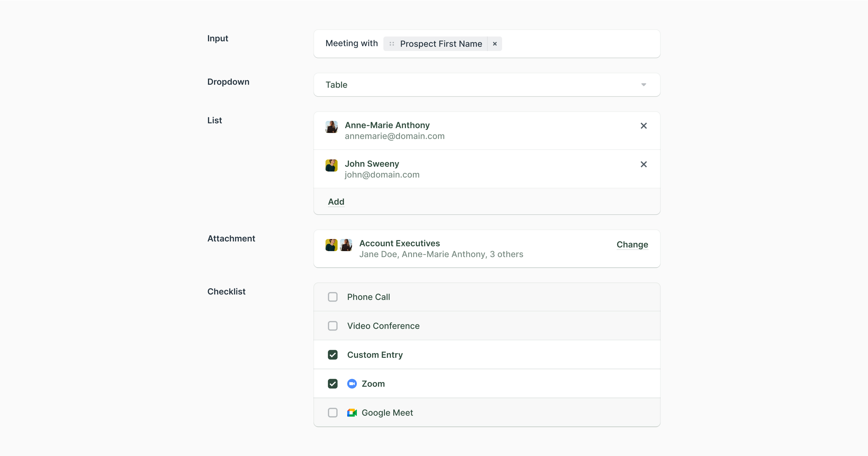Click John Sweeny's avatar photo
The image size is (868, 456).
(x=331, y=165)
